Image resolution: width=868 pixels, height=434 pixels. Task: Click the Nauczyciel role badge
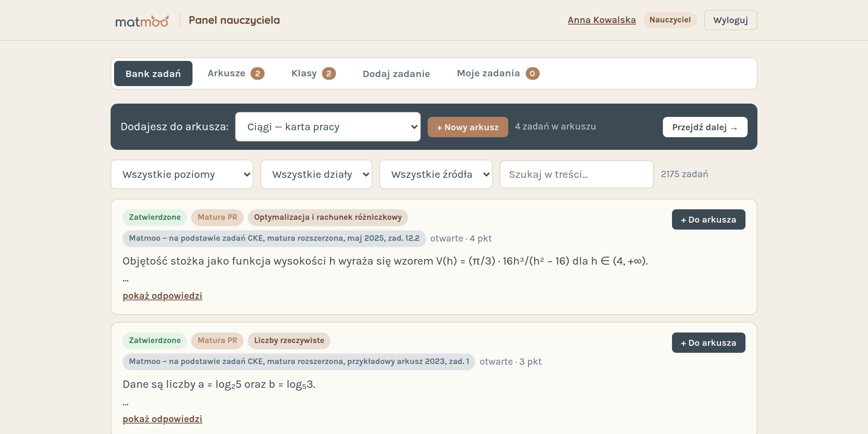pos(670,20)
